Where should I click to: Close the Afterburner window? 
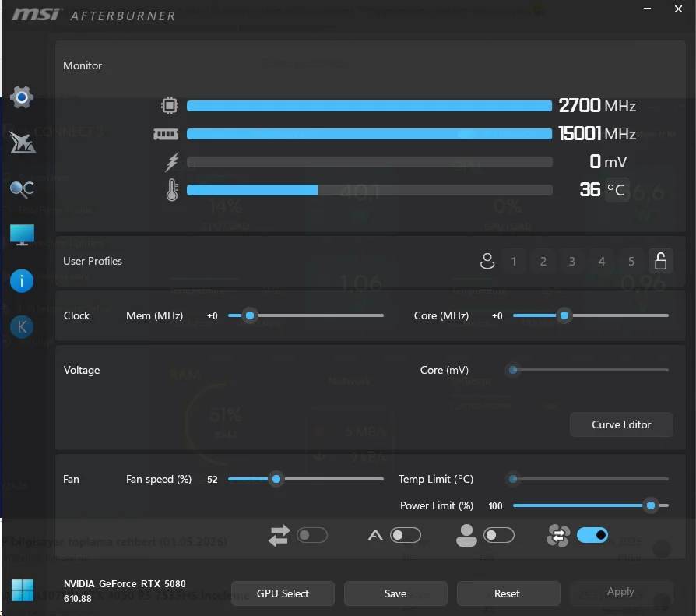678,9
